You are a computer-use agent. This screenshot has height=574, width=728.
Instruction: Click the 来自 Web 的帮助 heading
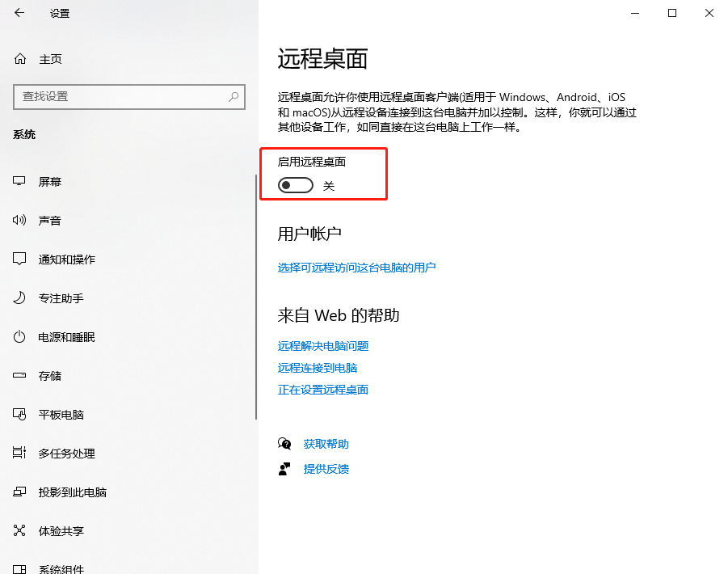(x=339, y=315)
